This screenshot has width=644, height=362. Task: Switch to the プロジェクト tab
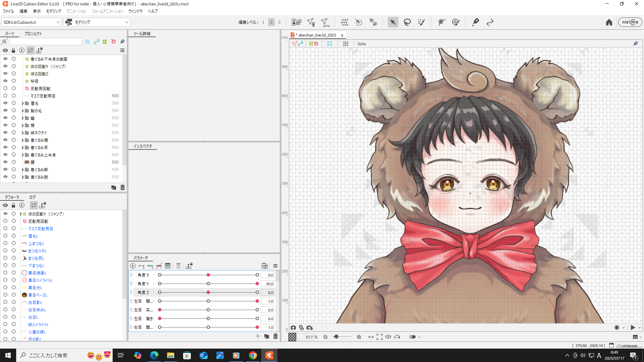click(33, 34)
